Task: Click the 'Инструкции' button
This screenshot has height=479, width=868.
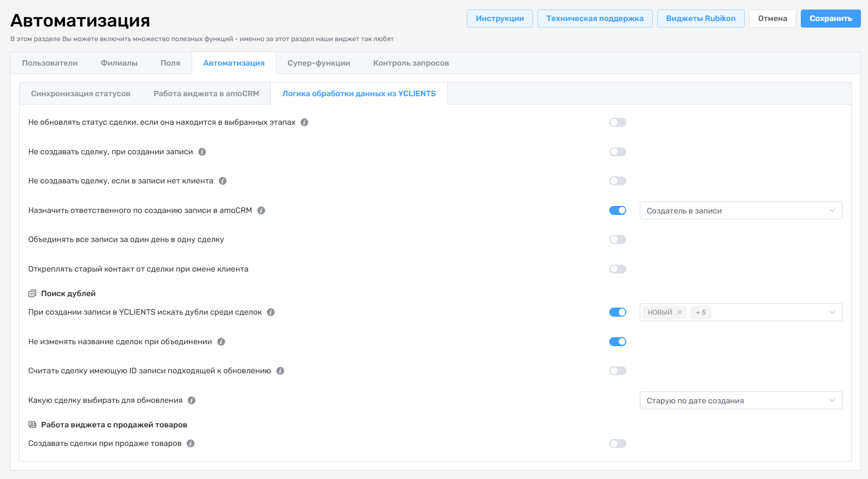Action: [500, 19]
